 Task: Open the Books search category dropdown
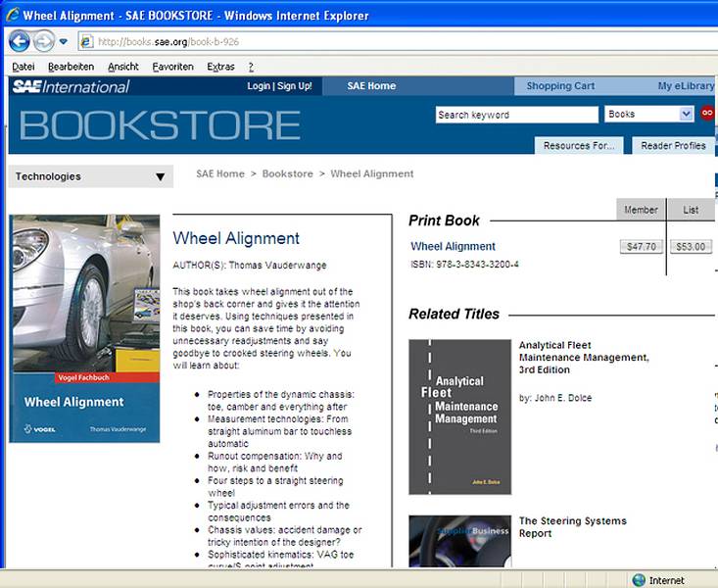648,114
